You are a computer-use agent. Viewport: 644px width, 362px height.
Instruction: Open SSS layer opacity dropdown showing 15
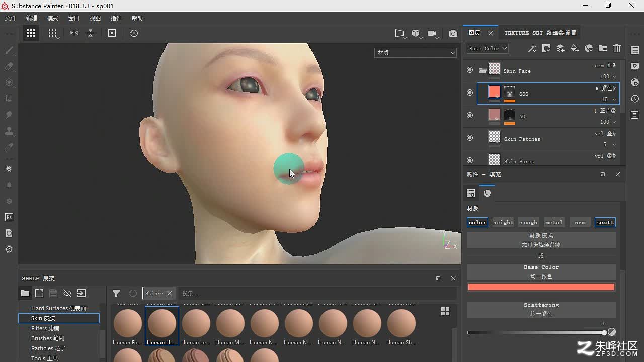pyautogui.click(x=609, y=99)
